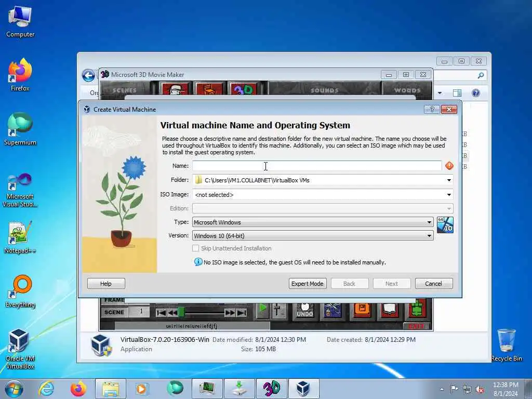Click the Help button in Create Virtual Machine
The height and width of the screenshot is (399, 532).
tap(106, 284)
